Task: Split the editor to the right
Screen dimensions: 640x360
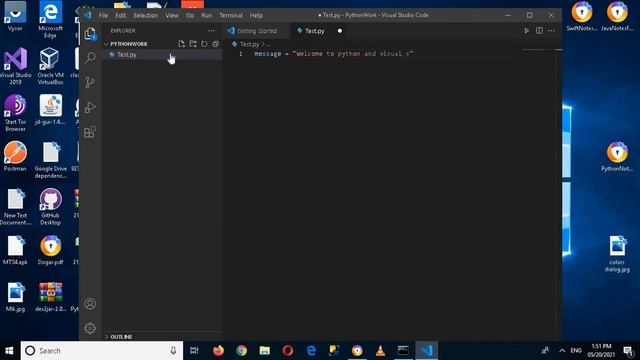Action: (539, 31)
